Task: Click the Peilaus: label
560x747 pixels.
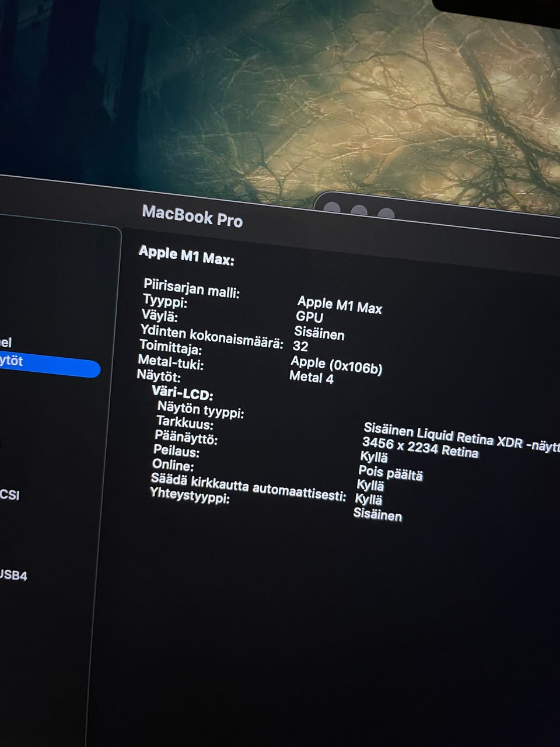Action: [x=176, y=451]
